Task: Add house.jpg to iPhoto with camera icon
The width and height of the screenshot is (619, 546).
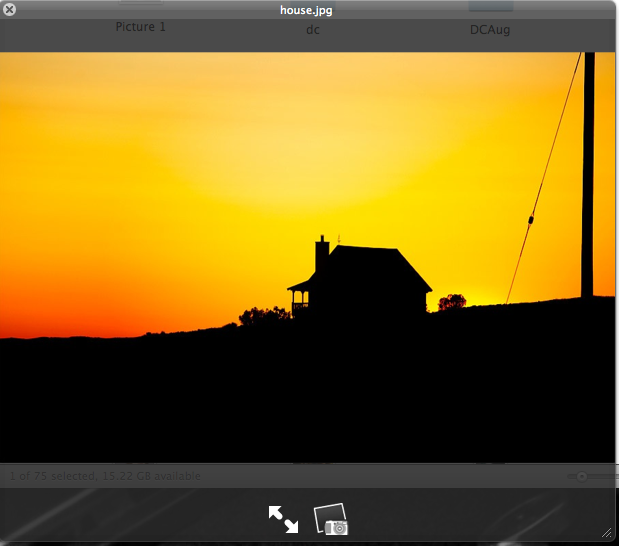Action: (x=331, y=519)
